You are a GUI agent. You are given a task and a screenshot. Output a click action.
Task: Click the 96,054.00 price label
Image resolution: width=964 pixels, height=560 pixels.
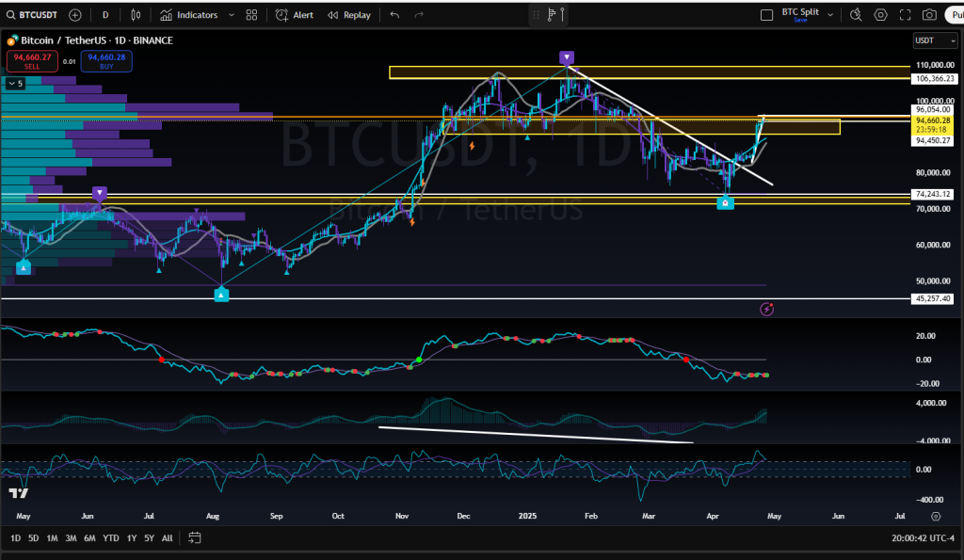pos(933,109)
